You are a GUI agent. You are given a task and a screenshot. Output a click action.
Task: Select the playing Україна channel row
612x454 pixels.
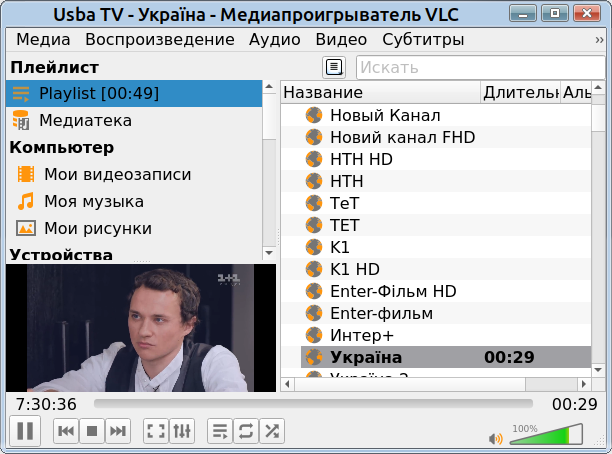tap(446, 357)
